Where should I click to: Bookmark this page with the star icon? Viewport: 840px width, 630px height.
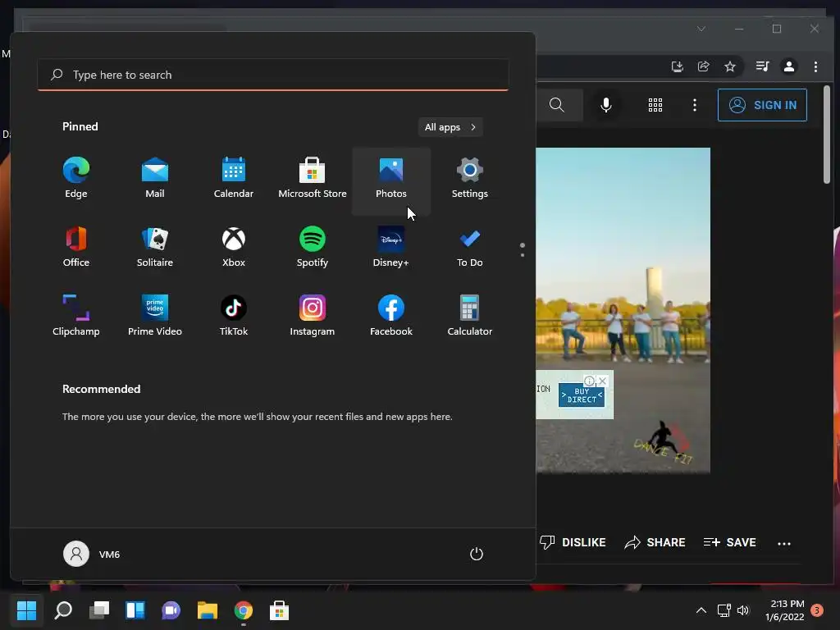(729, 66)
